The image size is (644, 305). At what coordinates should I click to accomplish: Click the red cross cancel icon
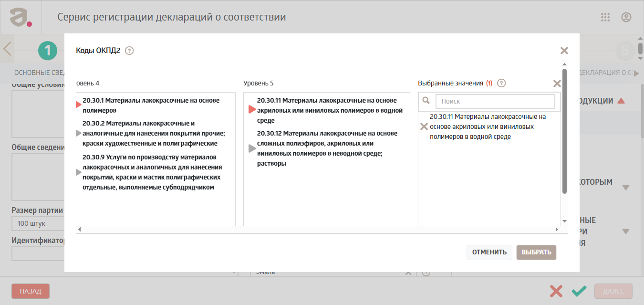coord(556,291)
